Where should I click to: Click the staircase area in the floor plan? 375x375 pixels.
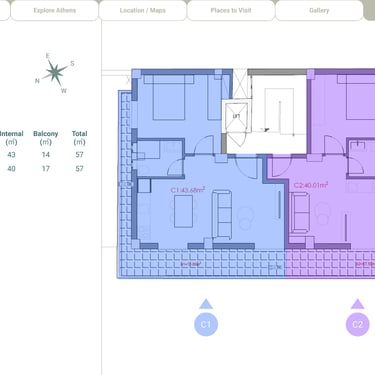pos(279,112)
